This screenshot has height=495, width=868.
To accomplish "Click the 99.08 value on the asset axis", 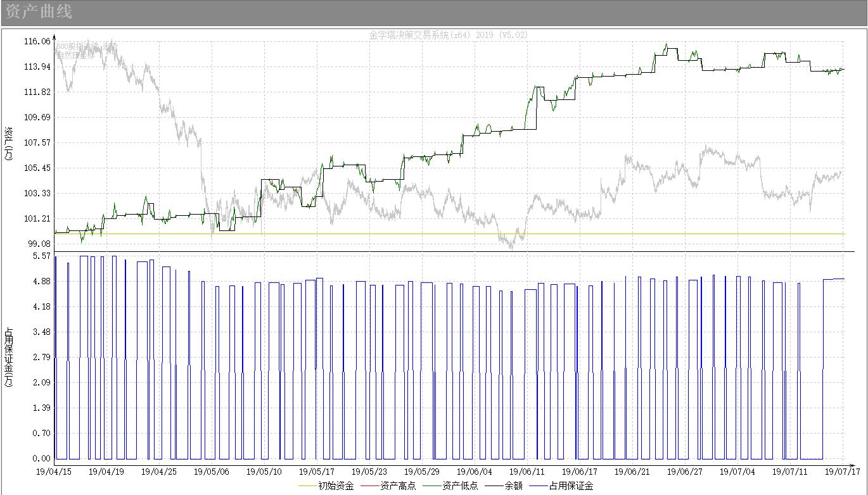I will (x=39, y=244).
